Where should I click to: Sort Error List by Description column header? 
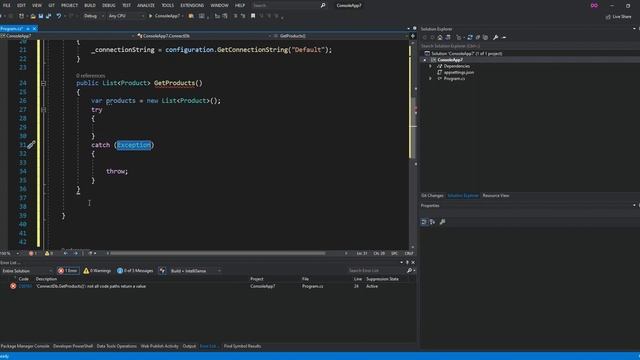(46, 279)
